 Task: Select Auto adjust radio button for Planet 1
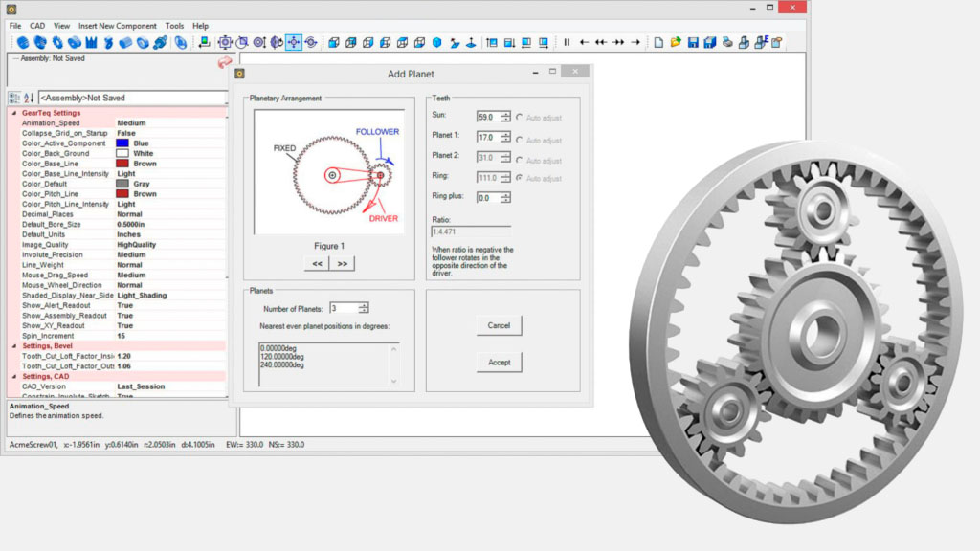pos(520,140)
